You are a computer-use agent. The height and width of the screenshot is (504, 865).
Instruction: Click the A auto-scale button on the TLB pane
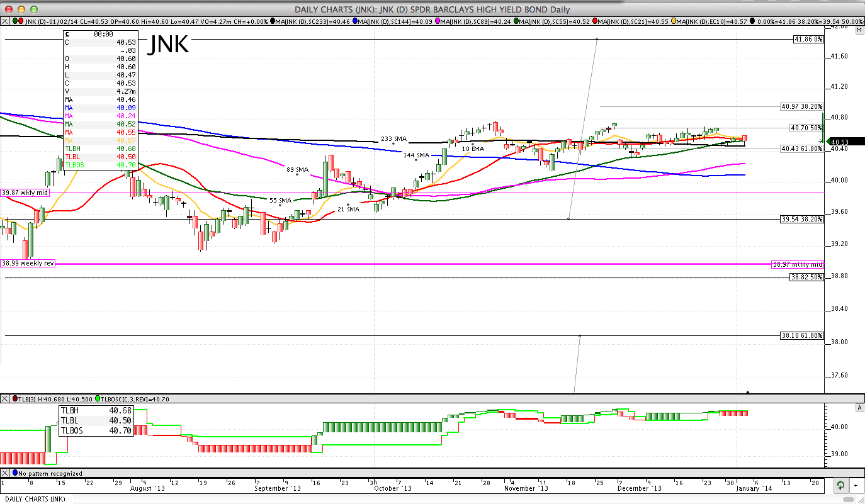(x=859, y=408)
